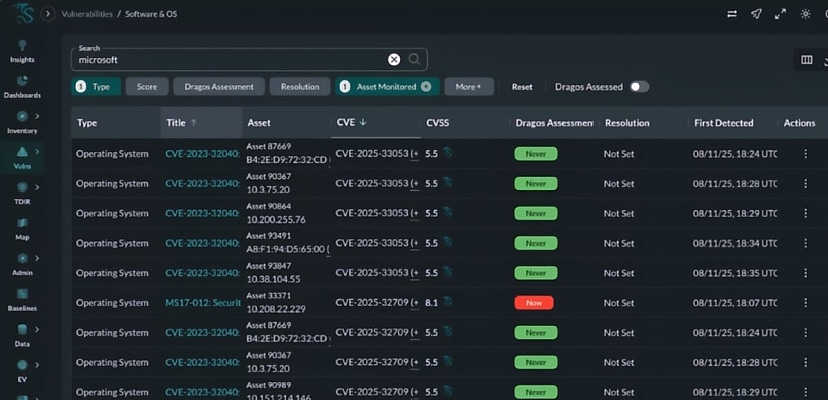Image resolution: width=828 pixels, height=400 pixels.
Task: Sort by the Type column header
Action: coord(87,123)
